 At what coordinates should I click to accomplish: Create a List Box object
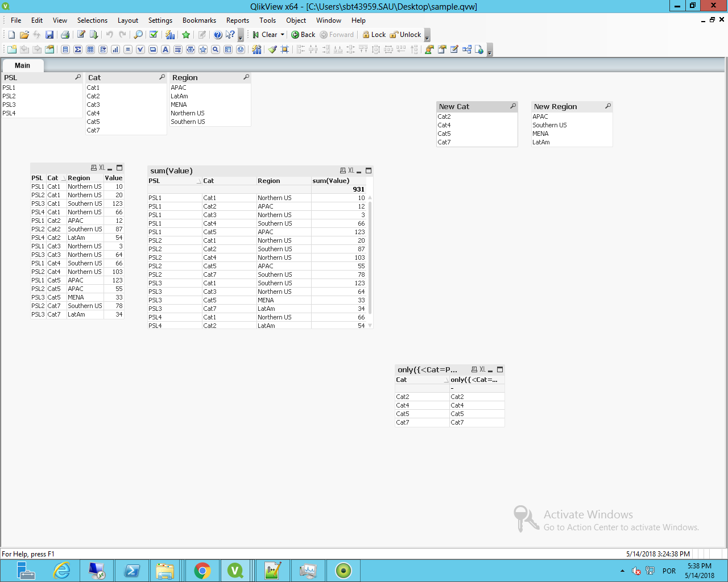click(65, 49)
